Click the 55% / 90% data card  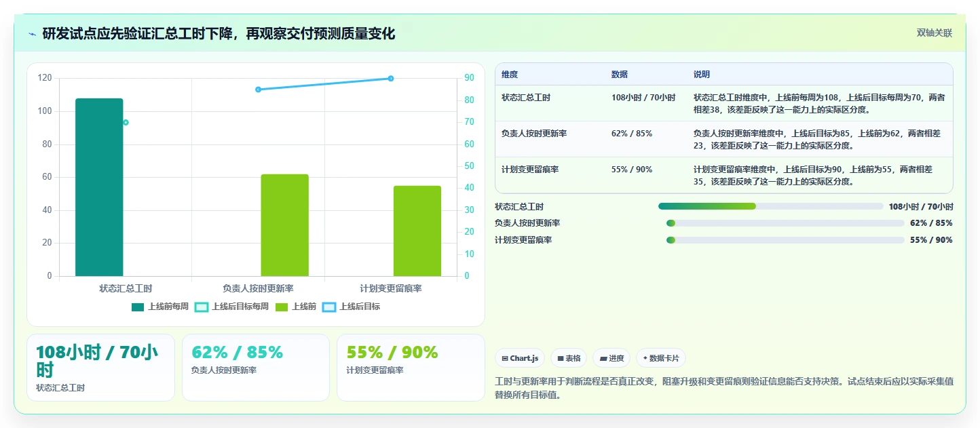click(x=411, y=368)
